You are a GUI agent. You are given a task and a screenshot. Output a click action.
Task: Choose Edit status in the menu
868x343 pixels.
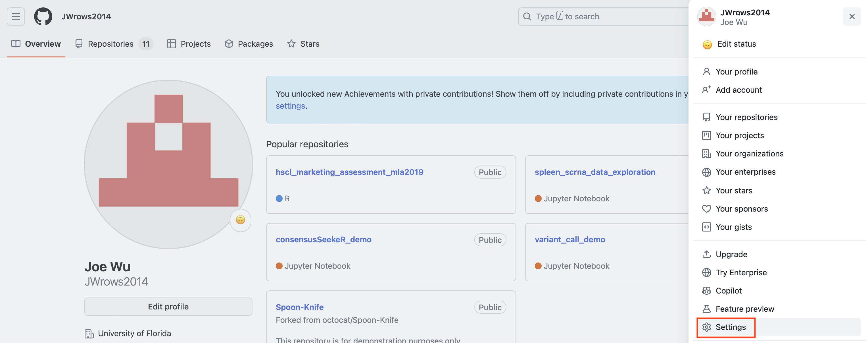(x=736, y=44)
